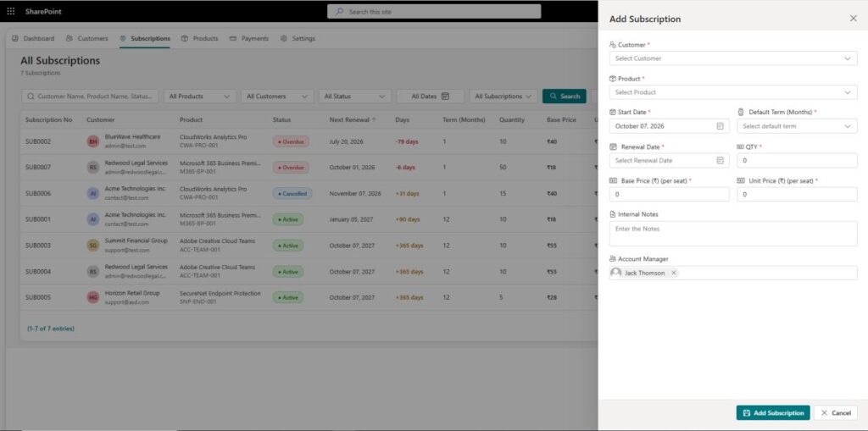The width and height of the screenshot is (868, 431).
Task: Expand the All Subscriptions filter
Action: (504, 97)
